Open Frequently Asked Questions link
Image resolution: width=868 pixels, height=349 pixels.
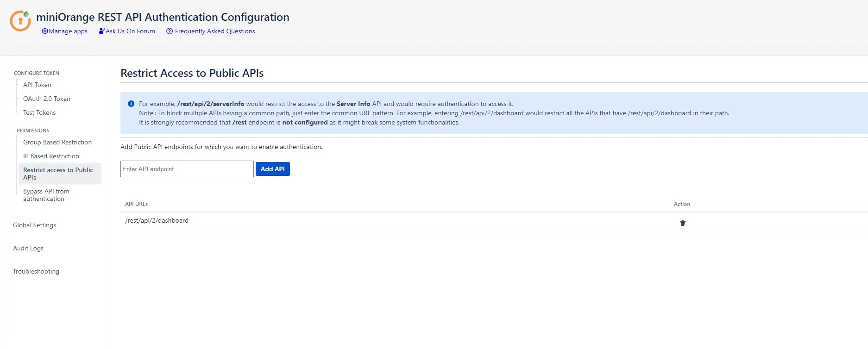pyautogui.click(x=211, y=31)
